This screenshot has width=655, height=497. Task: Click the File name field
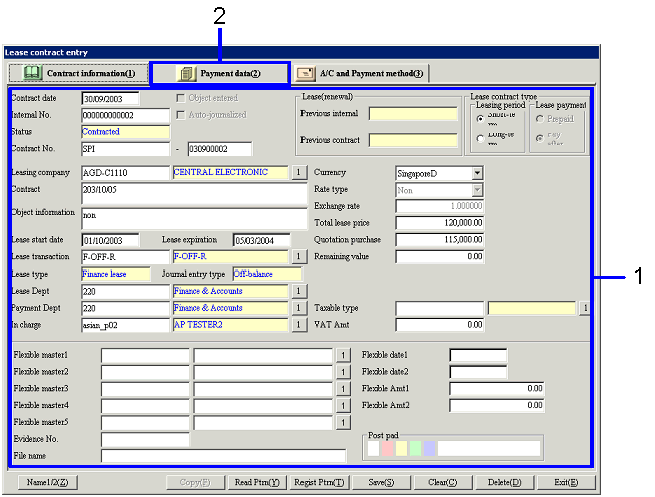tap(223, 456)
